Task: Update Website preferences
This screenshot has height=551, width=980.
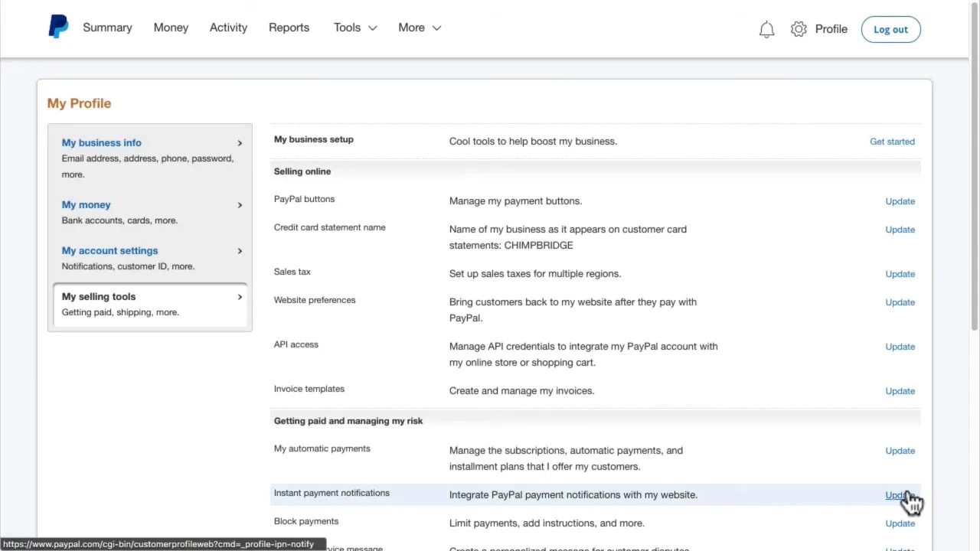Action: point(900,302)
